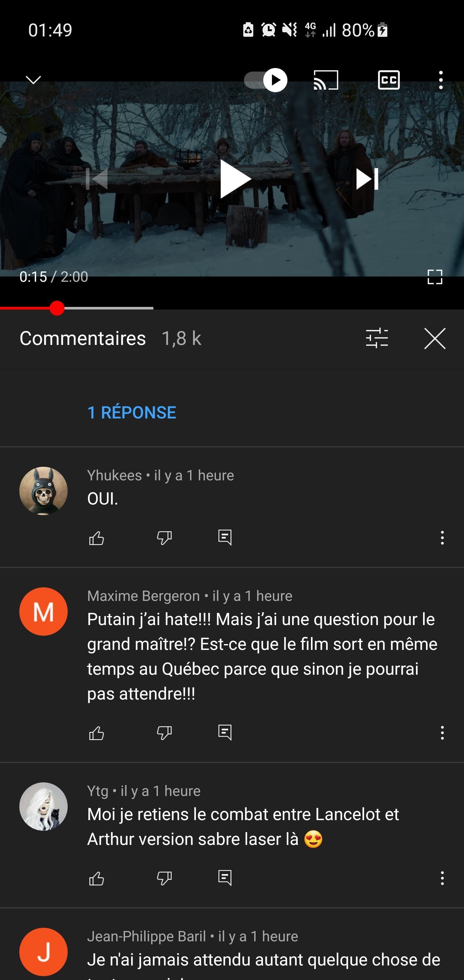Turn on closed captions CC icon
Screen dimensions: 464x980
(x=389, y=80)
